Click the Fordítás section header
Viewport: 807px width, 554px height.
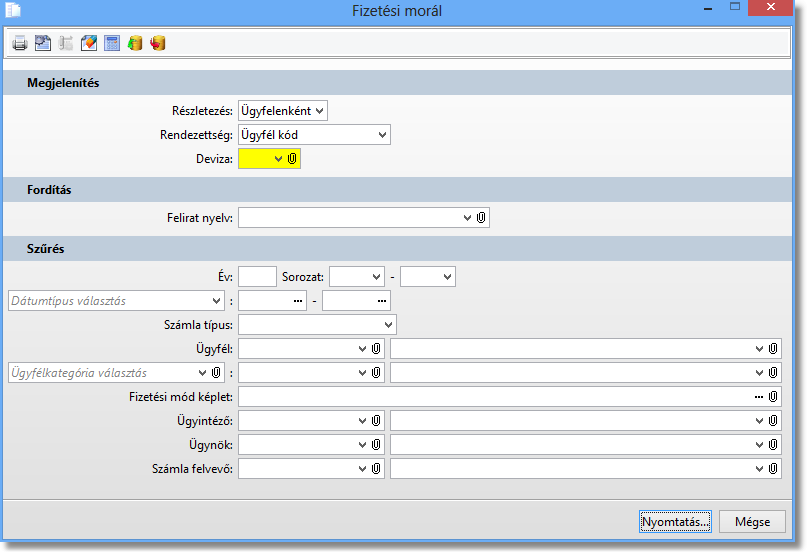point(397,190)
